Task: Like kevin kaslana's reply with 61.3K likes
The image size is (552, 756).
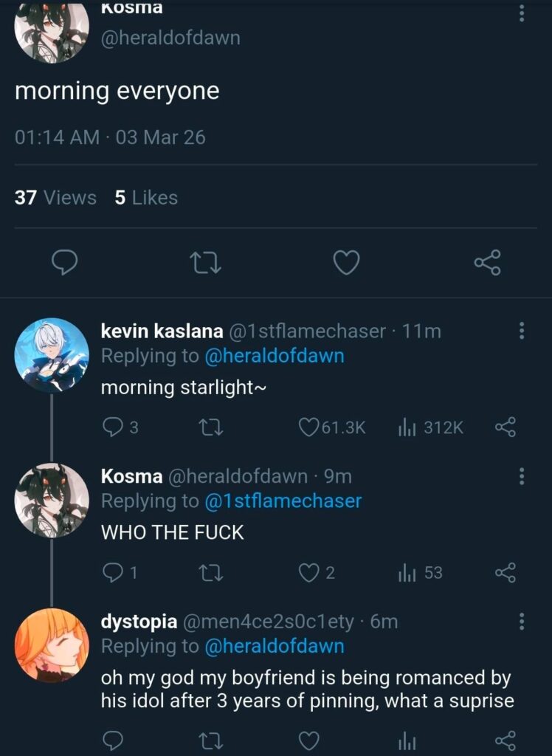Action: [309, 427]
